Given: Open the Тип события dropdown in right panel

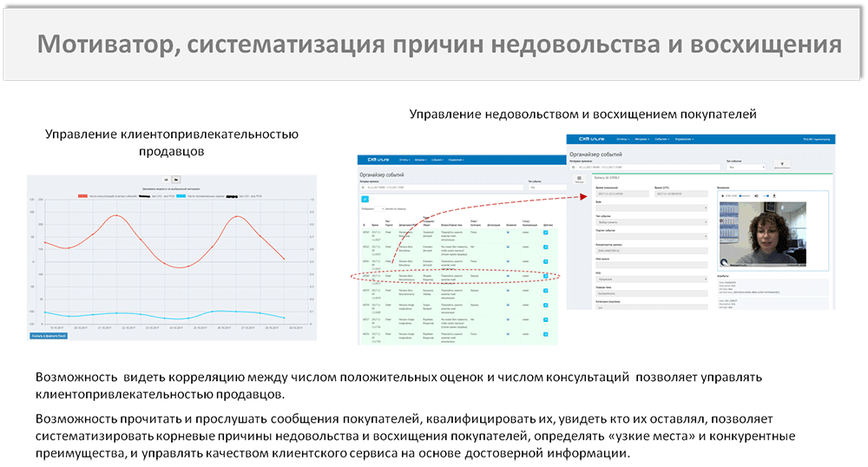Looking at the screenshot, I should pos(746,167).
